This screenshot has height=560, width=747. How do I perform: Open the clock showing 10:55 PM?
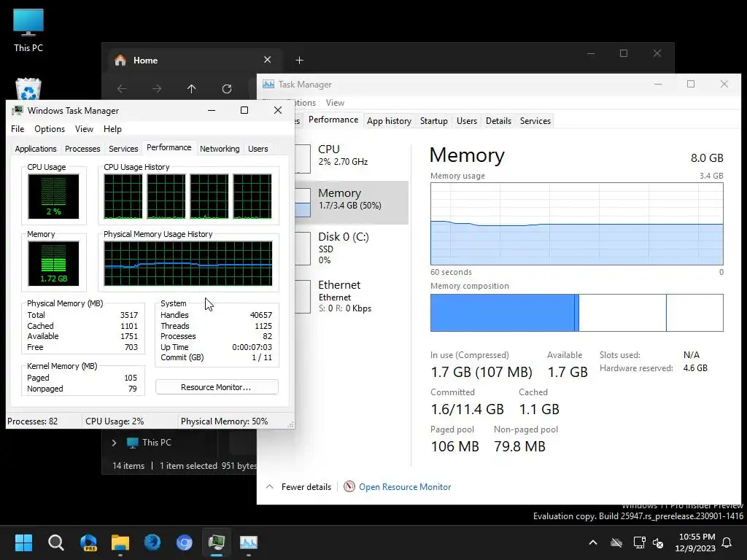695,542
